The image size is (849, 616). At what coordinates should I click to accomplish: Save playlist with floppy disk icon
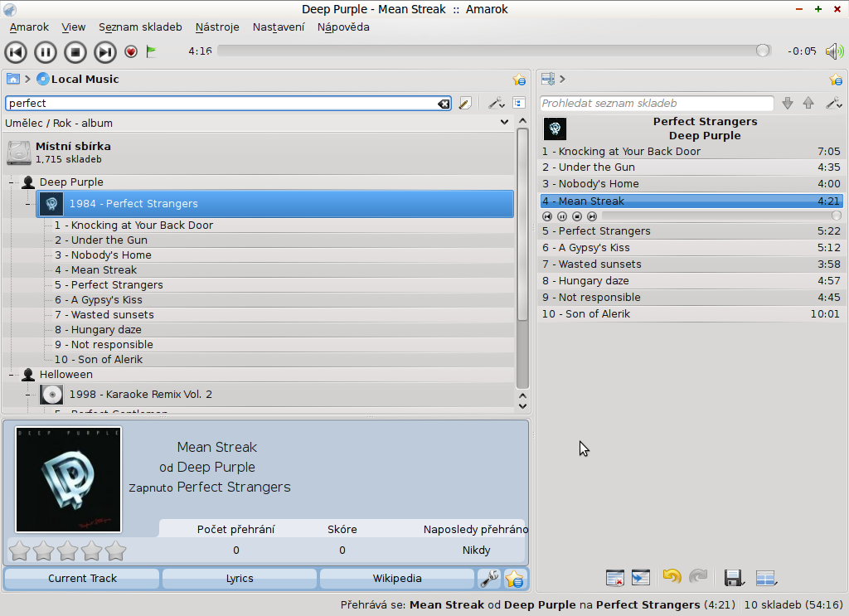(x=735, y=578)
